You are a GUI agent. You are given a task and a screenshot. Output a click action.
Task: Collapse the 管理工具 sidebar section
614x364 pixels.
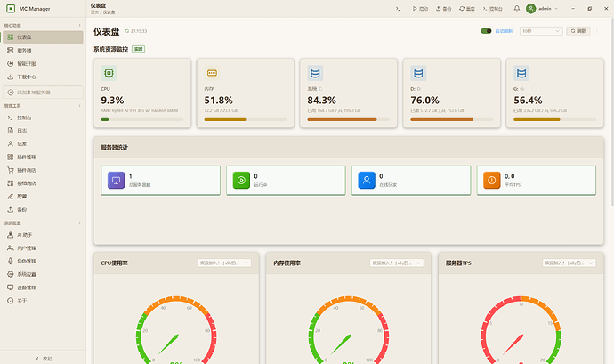79,106
